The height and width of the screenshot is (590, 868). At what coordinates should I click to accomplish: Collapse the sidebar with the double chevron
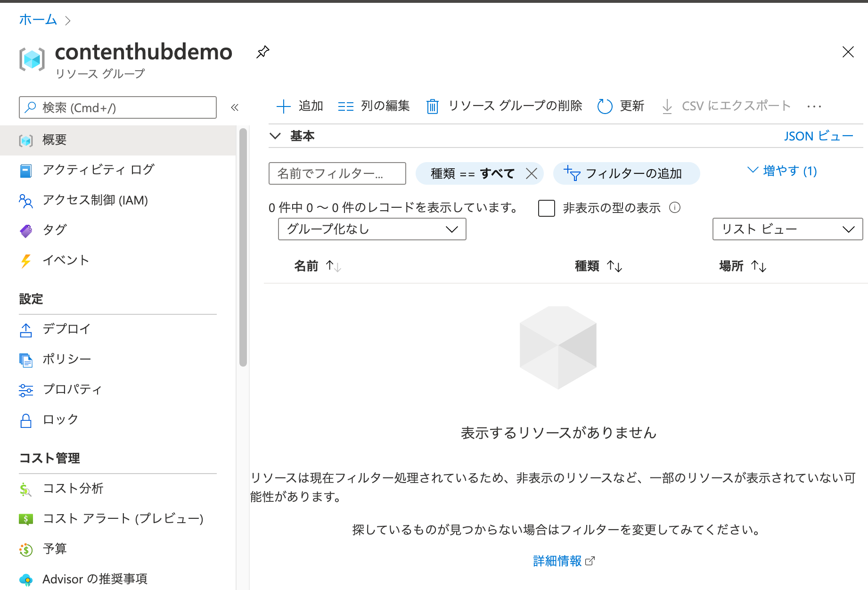point(235,107)
